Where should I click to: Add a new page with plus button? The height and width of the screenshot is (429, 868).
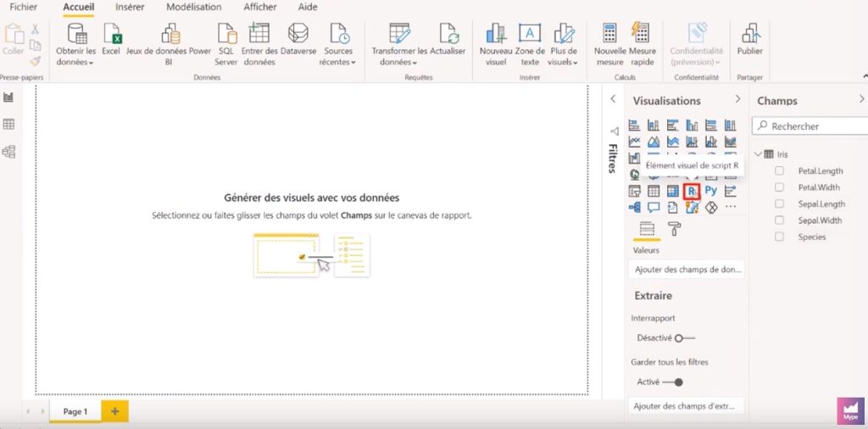tap(115, 411)
